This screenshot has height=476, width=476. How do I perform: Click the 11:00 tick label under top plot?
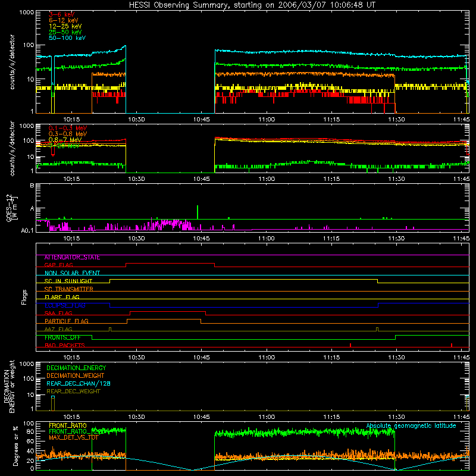(267, 120)
